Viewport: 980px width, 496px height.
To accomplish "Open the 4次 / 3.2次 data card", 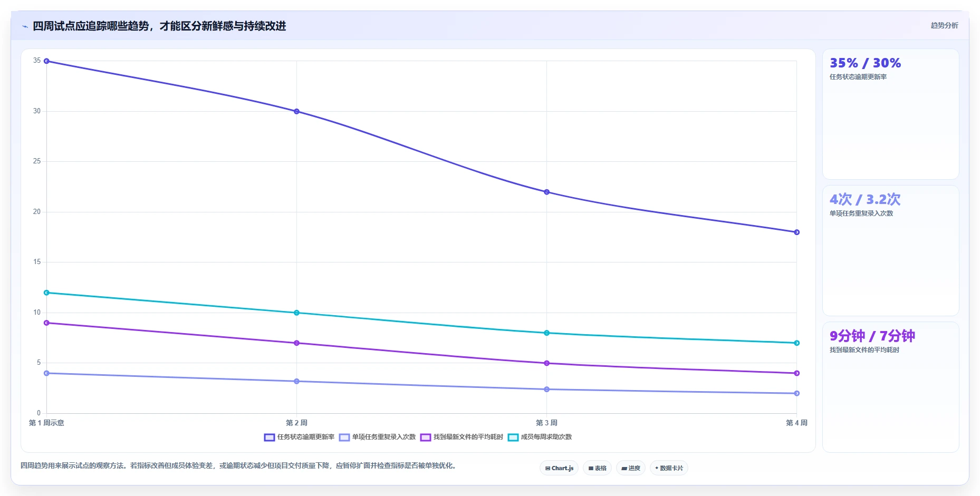I will [890, 250].
